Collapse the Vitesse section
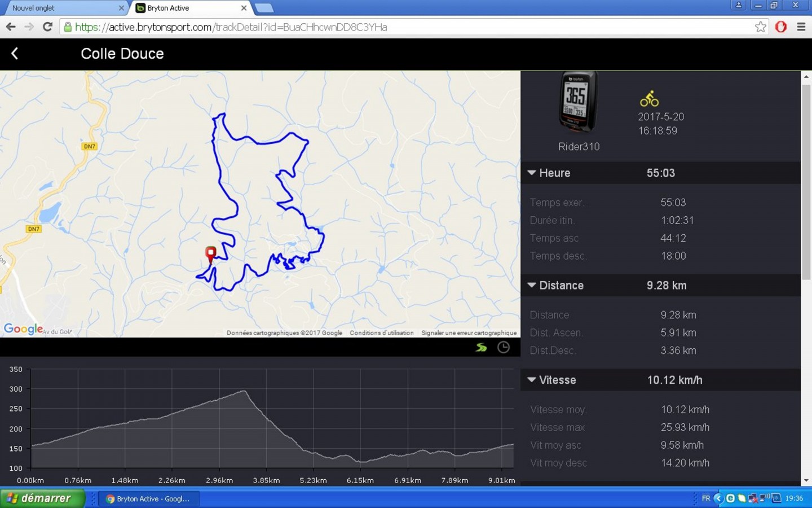 pyautogui.click(x=532, y=380)
